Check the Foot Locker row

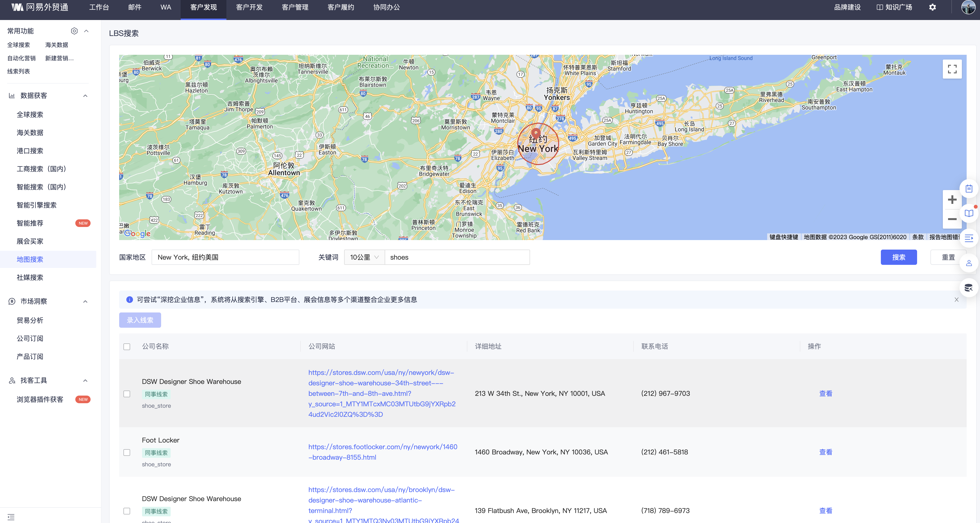tap(127, 452)
